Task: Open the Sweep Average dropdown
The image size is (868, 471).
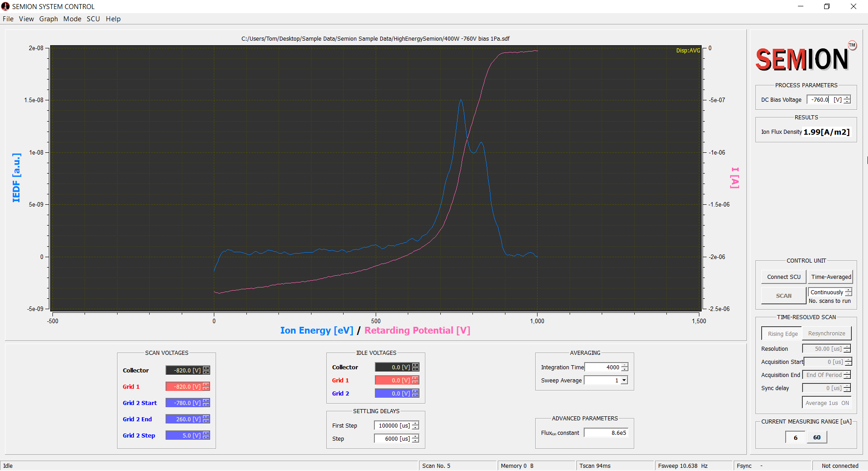Action: [x=624, y=381]
